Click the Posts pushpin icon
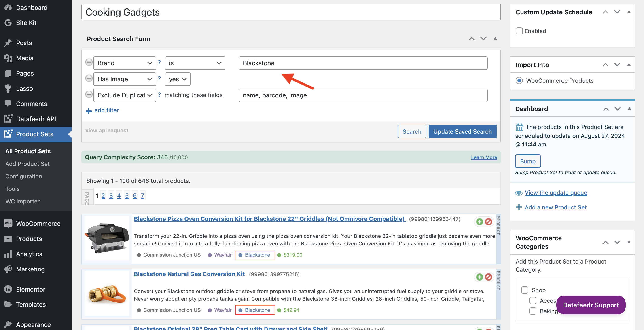The height and width of the screenshot is (330, 644). point(8,43)
